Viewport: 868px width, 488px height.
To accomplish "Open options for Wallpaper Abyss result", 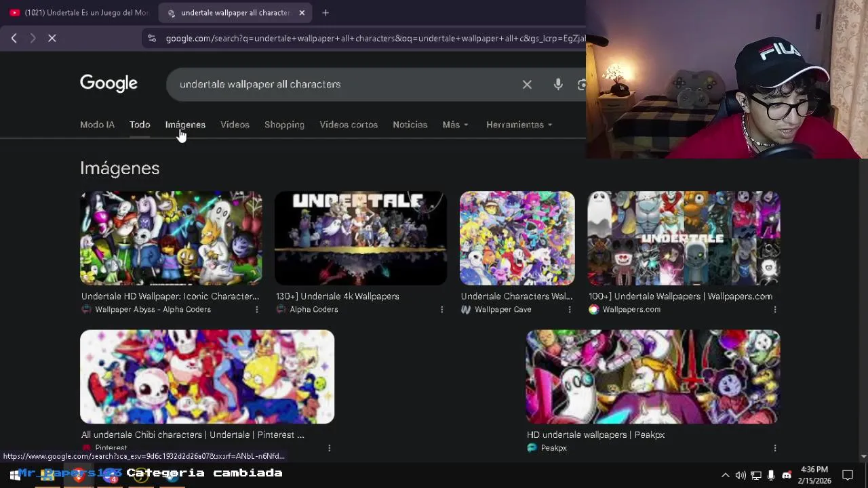I will coord(256,310).
